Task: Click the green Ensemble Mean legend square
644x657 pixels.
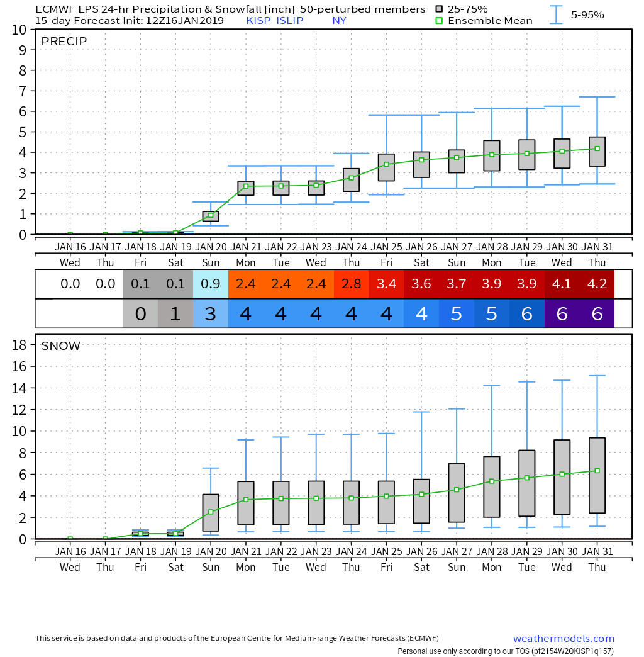Action: point(439,21)
